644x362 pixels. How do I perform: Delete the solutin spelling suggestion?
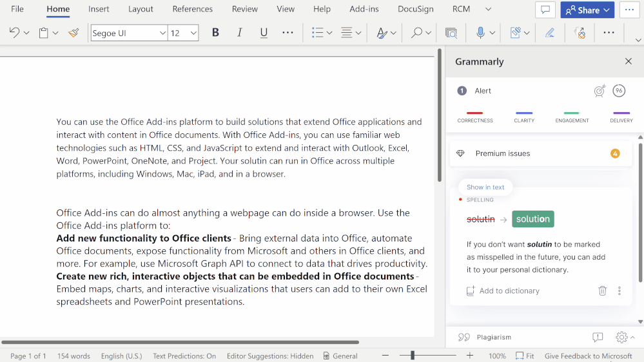pos(602,291)
